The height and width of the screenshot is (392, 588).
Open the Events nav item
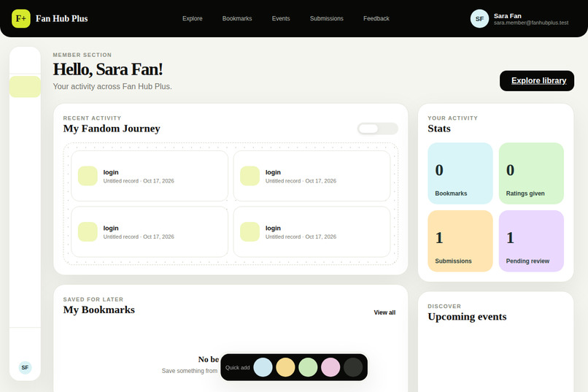281,18
